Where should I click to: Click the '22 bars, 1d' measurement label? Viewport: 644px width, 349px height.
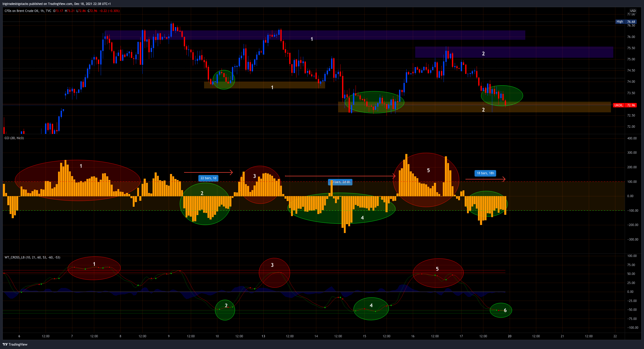coord(208,178)
